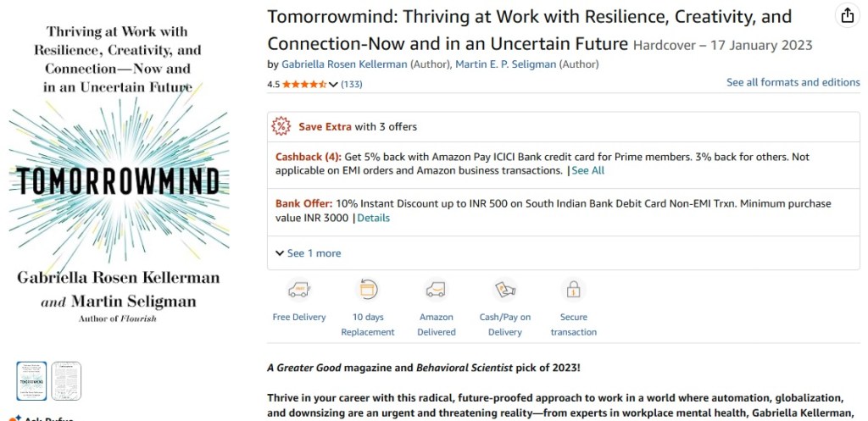Click the Free Delivery text link
The height and width of the screenshot is (421, 868).
coord(299,317)
